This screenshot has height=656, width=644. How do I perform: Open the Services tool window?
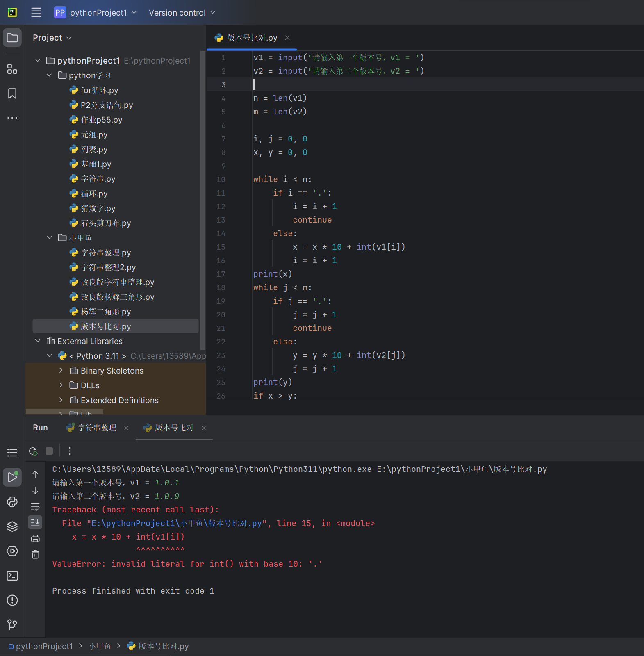(x=12, y=551)
